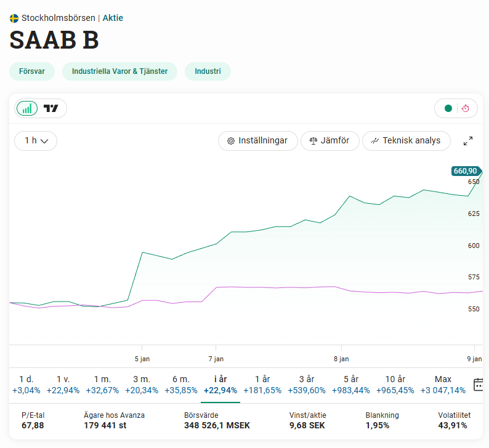
Task: Open Industriella Varor & Tjänster tag
Action: (x=119, y=71)
